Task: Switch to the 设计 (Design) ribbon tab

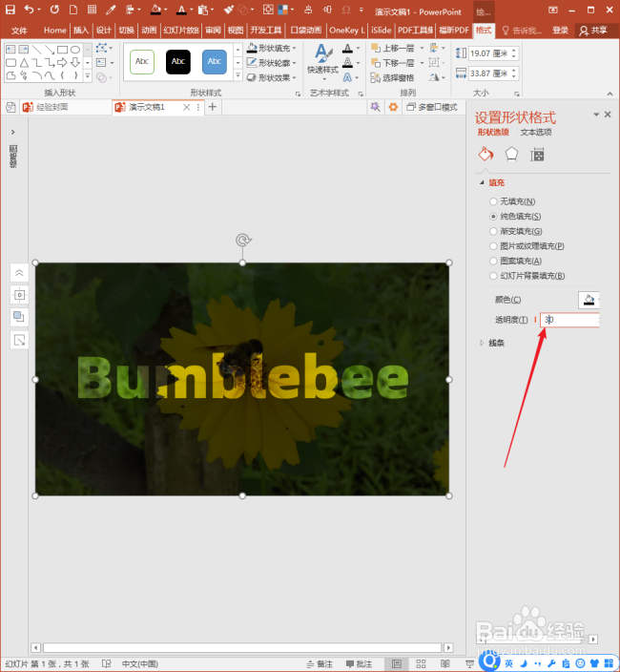Action: click(x=103, y=30)
